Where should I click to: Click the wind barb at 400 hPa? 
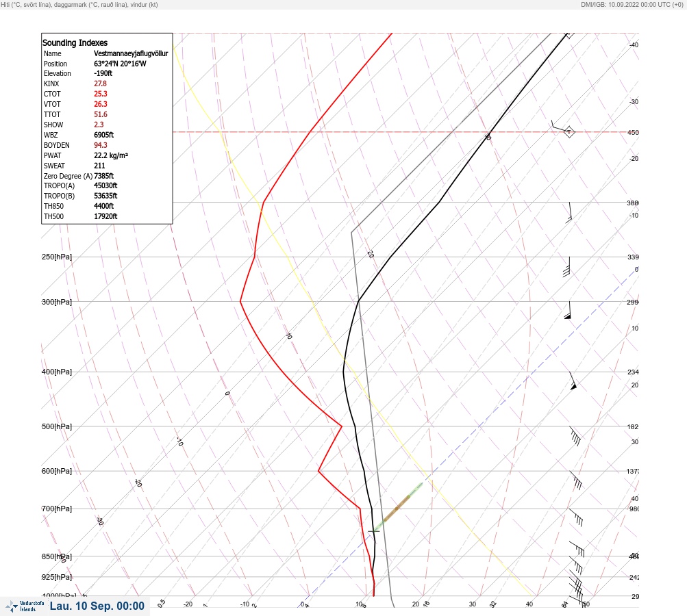573,381
